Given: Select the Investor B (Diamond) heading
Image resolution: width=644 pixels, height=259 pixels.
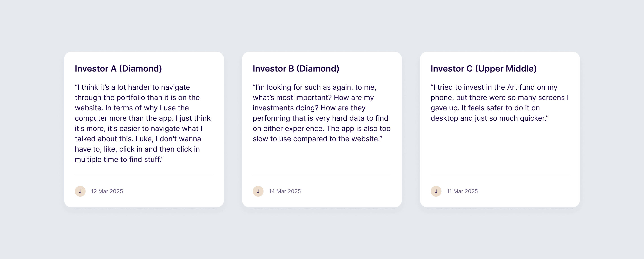Looking at the screenshot, I should [296, 68].
